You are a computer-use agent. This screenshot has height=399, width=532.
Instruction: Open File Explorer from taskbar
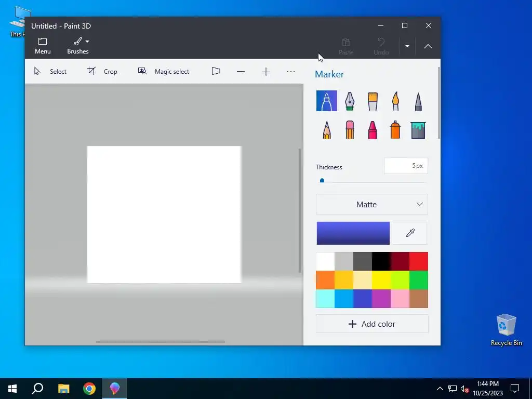click(x=63, y=389)
